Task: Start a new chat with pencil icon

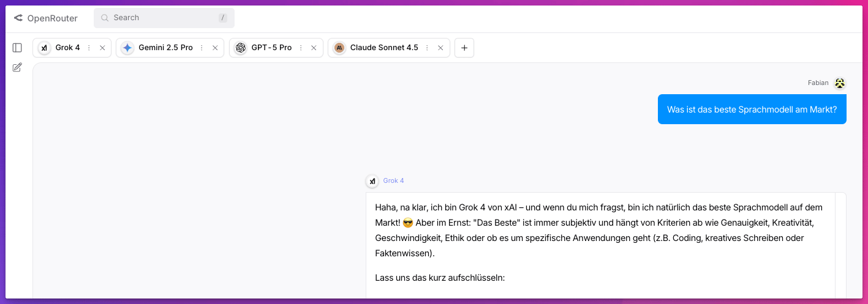Action: coord(17,67)
